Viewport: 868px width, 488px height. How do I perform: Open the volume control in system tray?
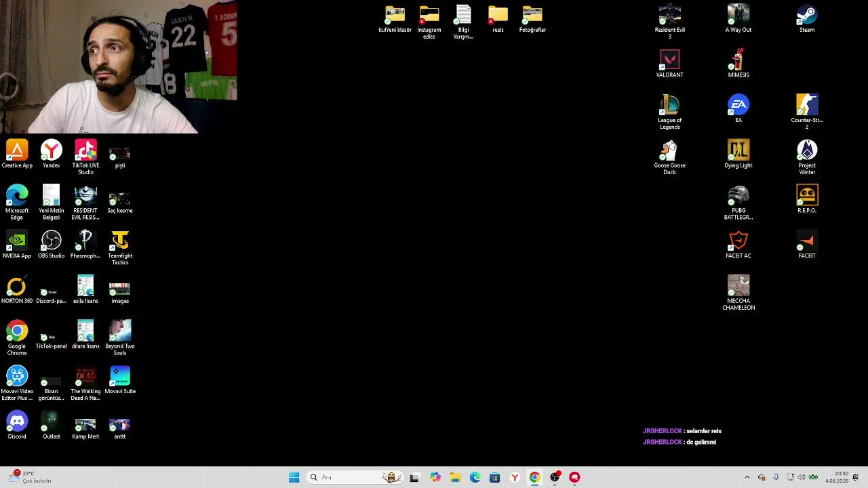pyautogui.click(x=802, y=477)
